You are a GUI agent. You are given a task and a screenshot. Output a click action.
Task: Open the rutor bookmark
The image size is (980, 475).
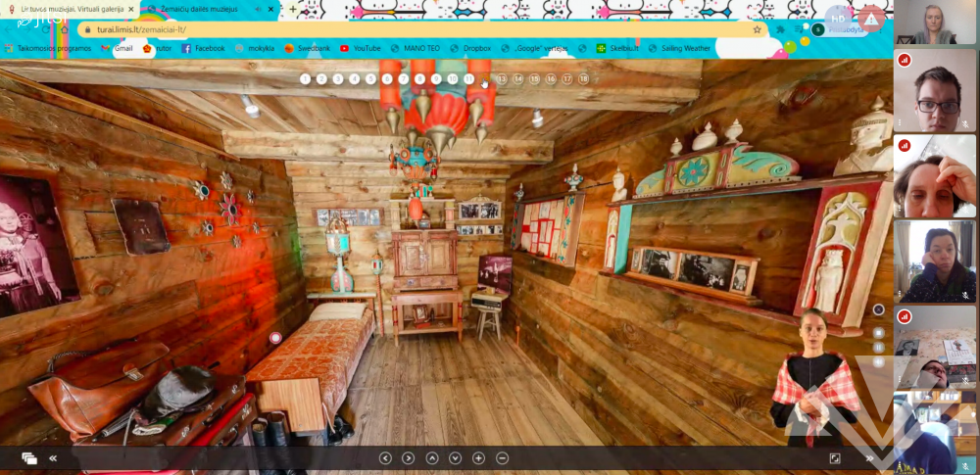click(x=157, y=48)
